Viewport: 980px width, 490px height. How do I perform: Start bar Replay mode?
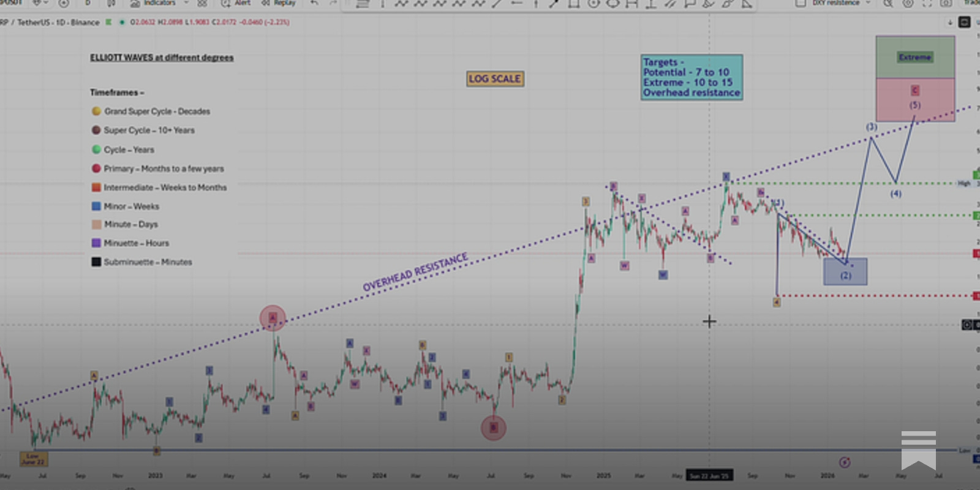pyautogui.click(x=279, y=3)
